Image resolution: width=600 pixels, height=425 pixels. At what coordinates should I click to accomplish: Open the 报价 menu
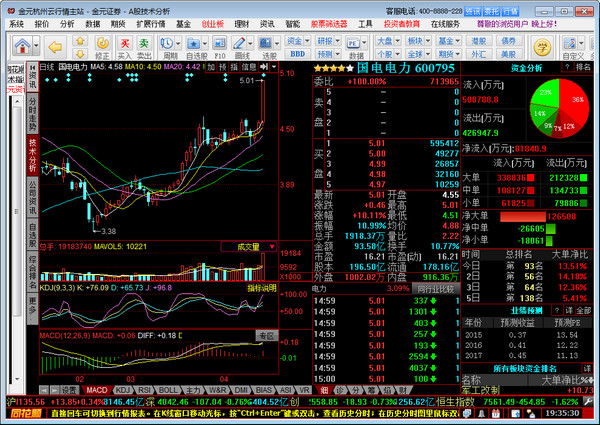pos(42,24)
